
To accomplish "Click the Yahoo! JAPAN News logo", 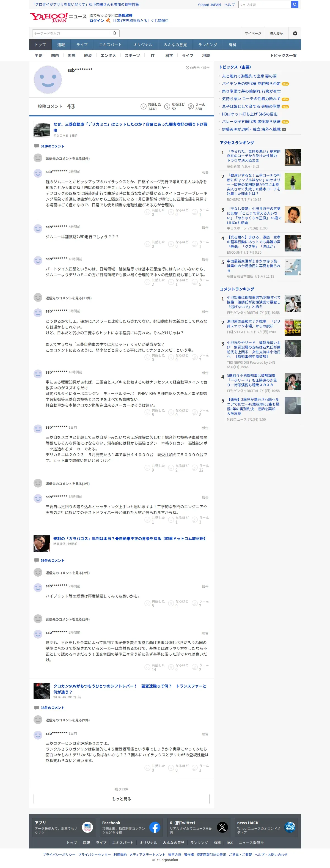I will (58, 17).
